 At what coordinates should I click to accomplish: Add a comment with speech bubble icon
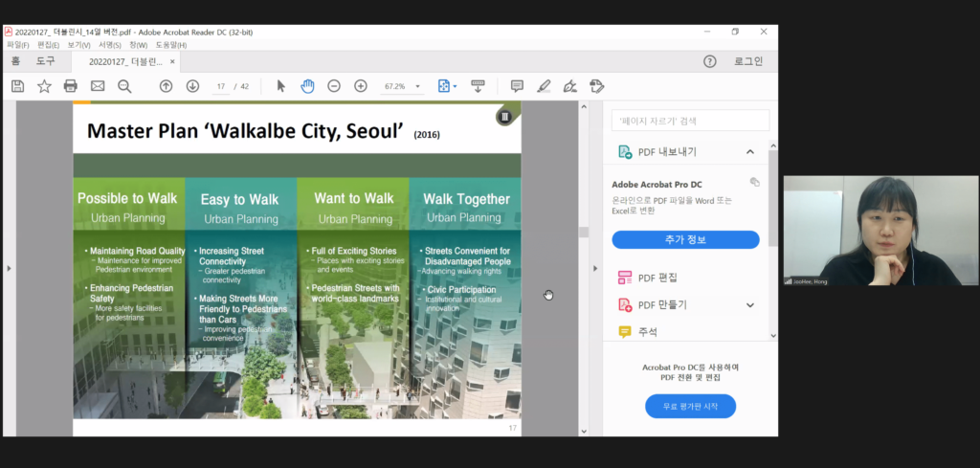click(517, 86)
